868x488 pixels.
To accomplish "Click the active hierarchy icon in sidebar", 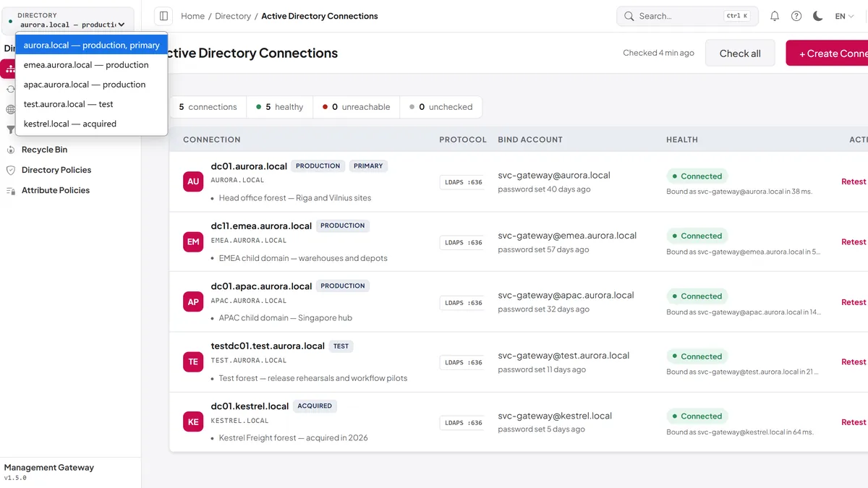I will click(x=9, y=69).
